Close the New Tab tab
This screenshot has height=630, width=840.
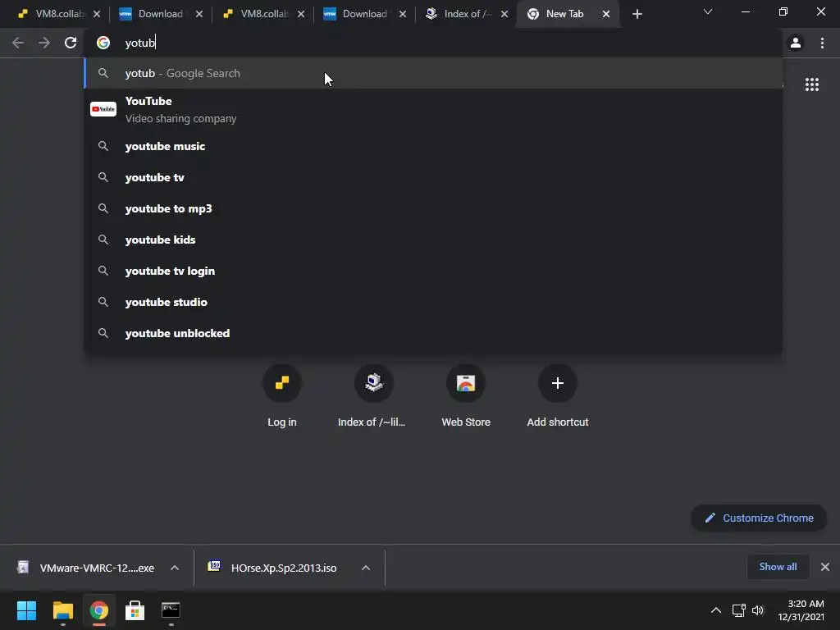606,14
